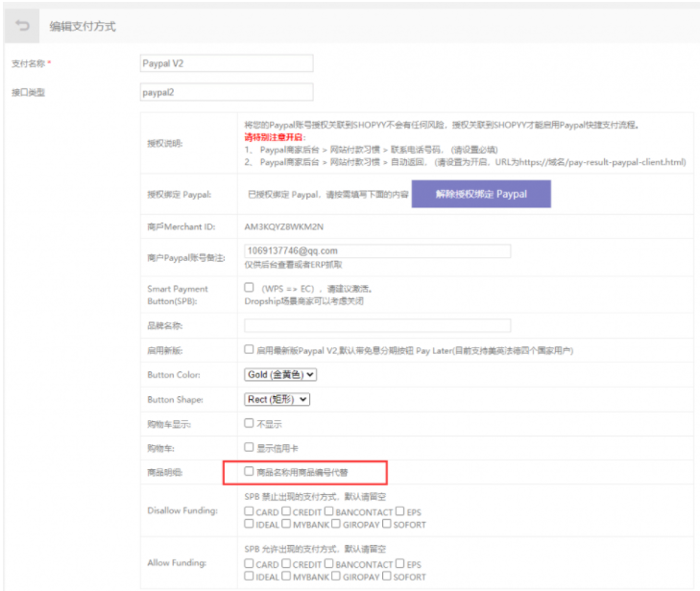Toggle the 显示信用卡 checkbox
Image resolution: width=700 pixels, height=591 pixels.
point(250,447)
